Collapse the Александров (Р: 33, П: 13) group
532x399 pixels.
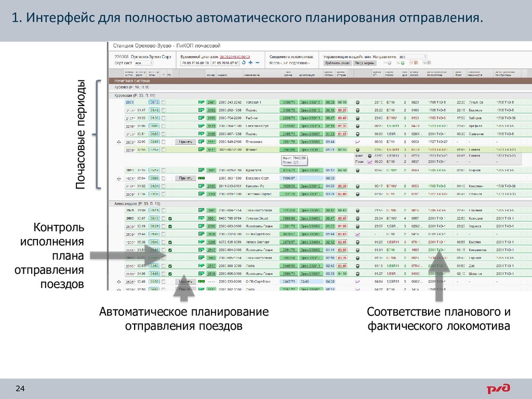(x=320, y=204)
